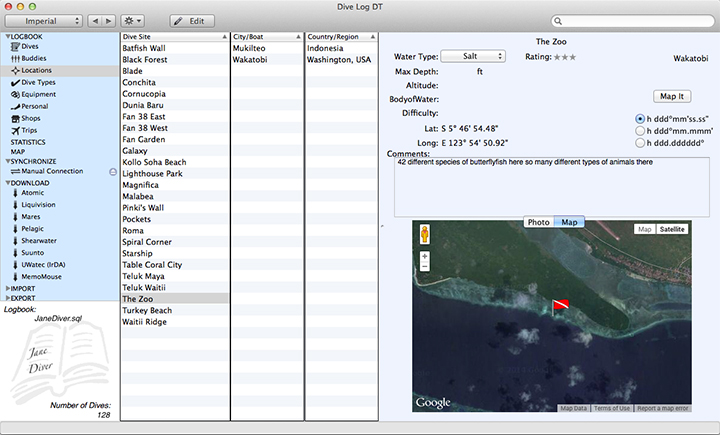This screenshot has width=720, height=435.
Task: Click the Edit button
Action: pos(192,20)
